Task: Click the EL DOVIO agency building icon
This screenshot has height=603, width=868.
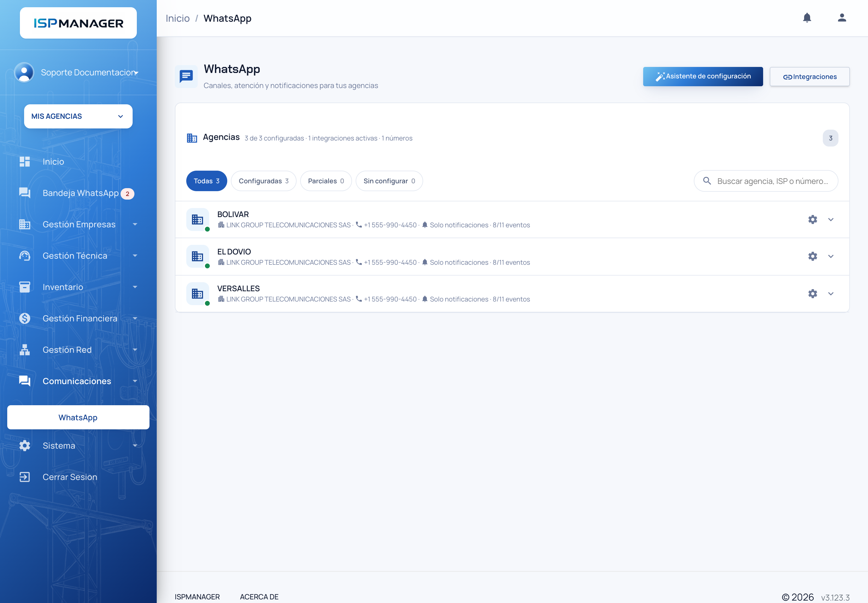Action: (197, 256)
